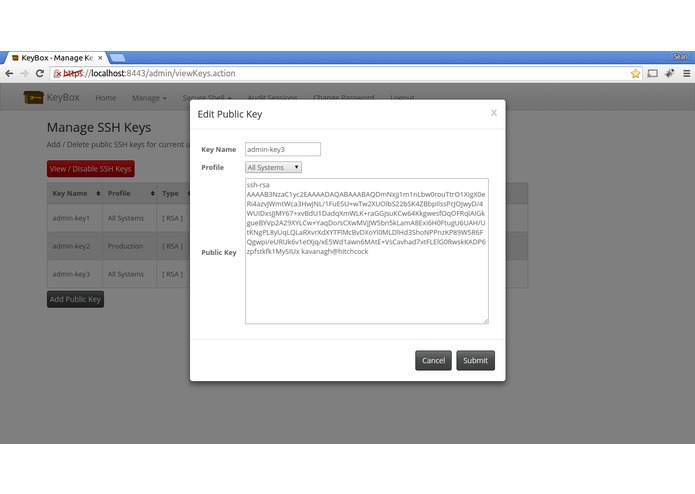Sort table by Key Name column
This screenshot has height=494, width=695.
[x=74, y=193]
